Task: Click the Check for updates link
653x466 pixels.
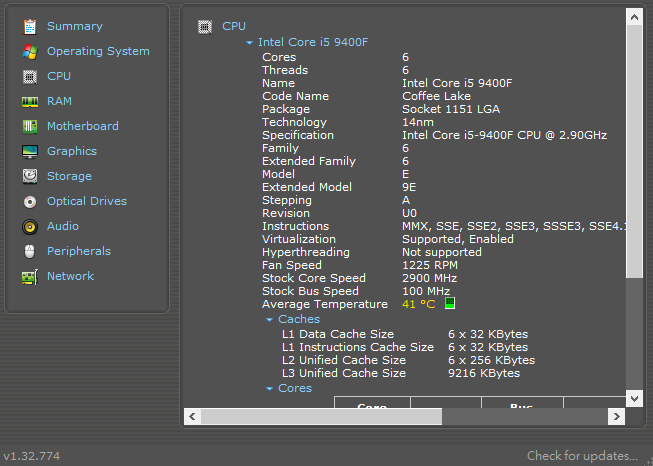Action: point(582,456)
